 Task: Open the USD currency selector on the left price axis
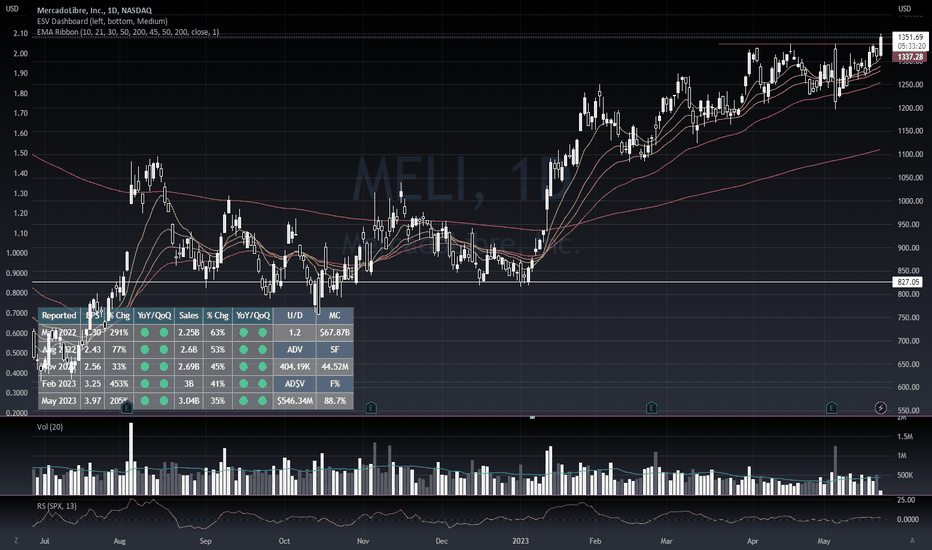click(x=12, y=8)
